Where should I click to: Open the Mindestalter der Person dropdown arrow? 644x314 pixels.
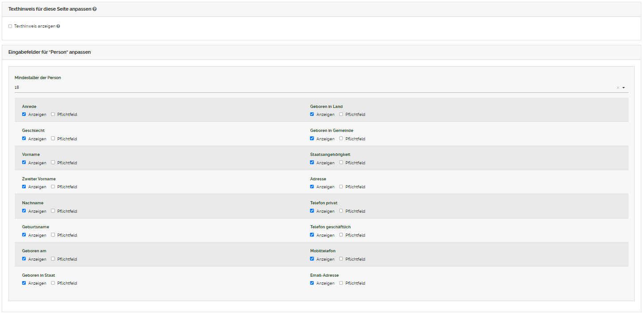[x=623, y=88]
